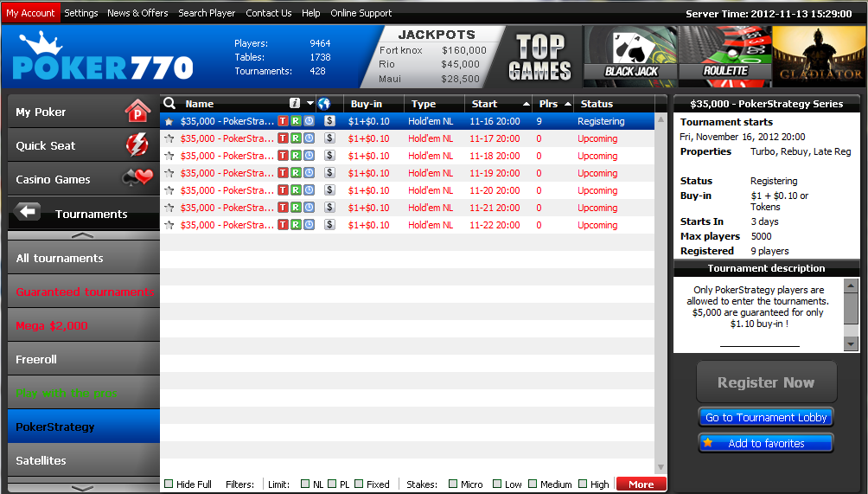
Task: Click the Casino Games spade-heart icon
Action: click(x=137, y=178)
